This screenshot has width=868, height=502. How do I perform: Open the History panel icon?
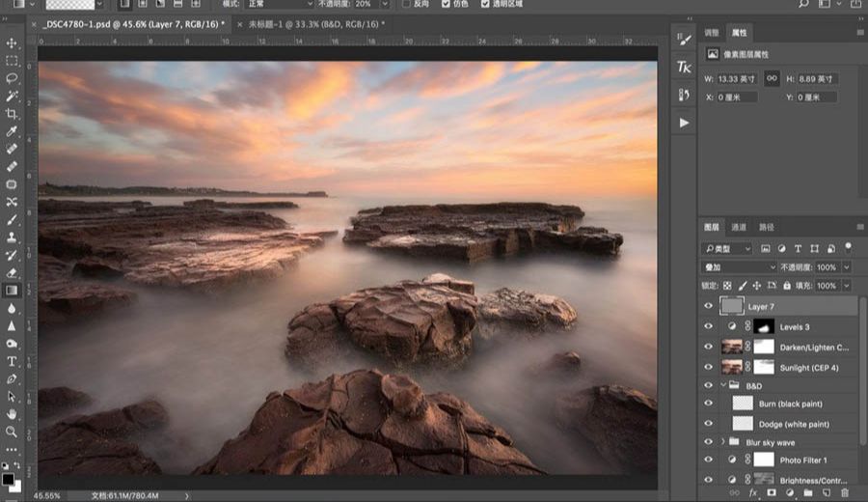coord(684,95)
